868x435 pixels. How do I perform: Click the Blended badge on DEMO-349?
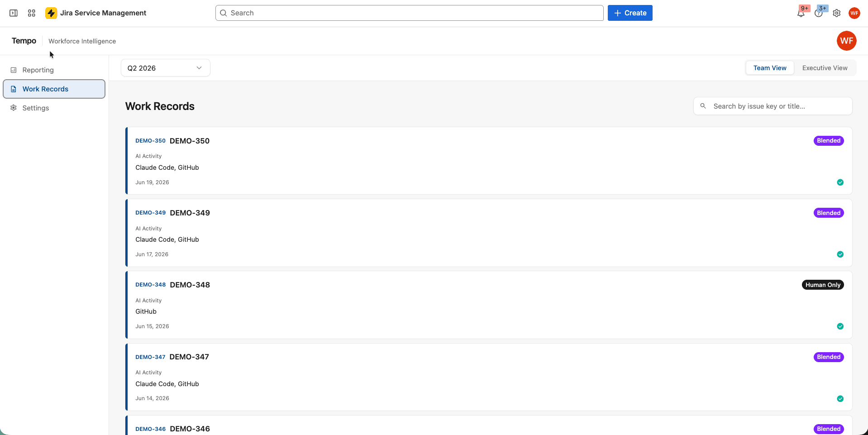coord(829,213)
